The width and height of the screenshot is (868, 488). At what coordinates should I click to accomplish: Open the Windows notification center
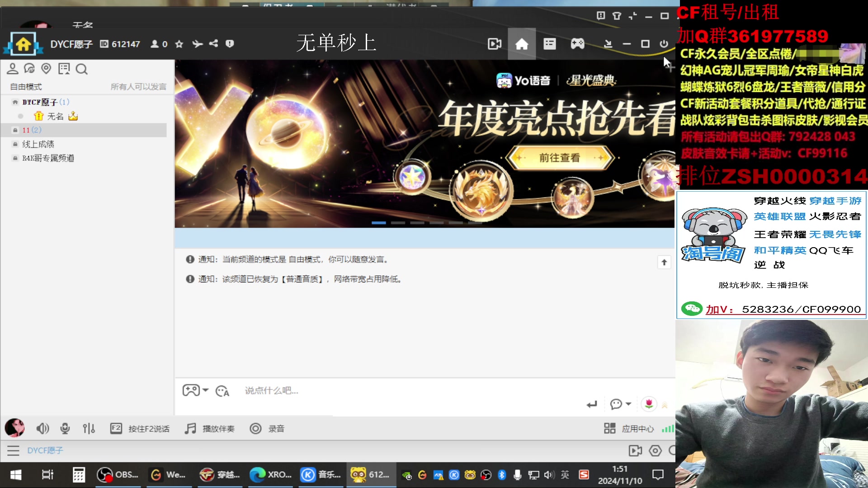tap(658, 475)
